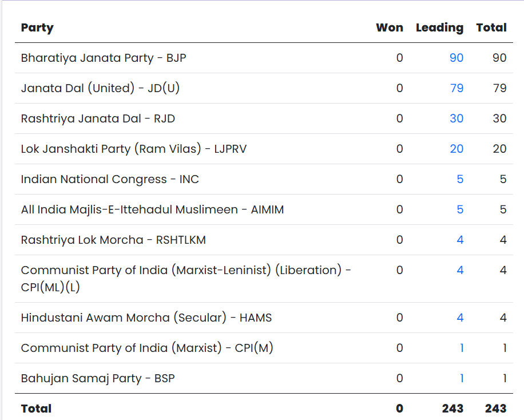This screenshot has height=420, width=524.
Task: Open Rashtriya Lok Morcha leading link 4
Action: pyautogui.click(x=460, y=240)
